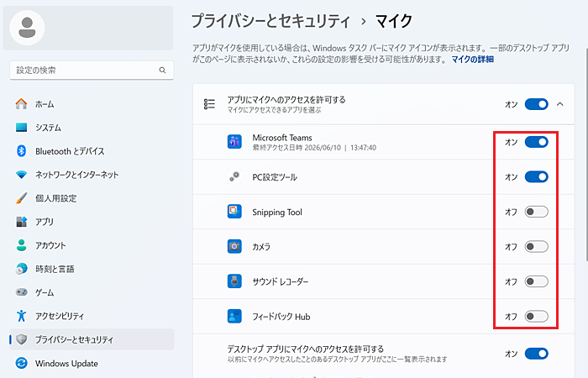Viewport: 588px width, 378px height.
Task: Turn off アプリにマイクへのアクセスを許可する toggle
Action: (x=536, y=104)
